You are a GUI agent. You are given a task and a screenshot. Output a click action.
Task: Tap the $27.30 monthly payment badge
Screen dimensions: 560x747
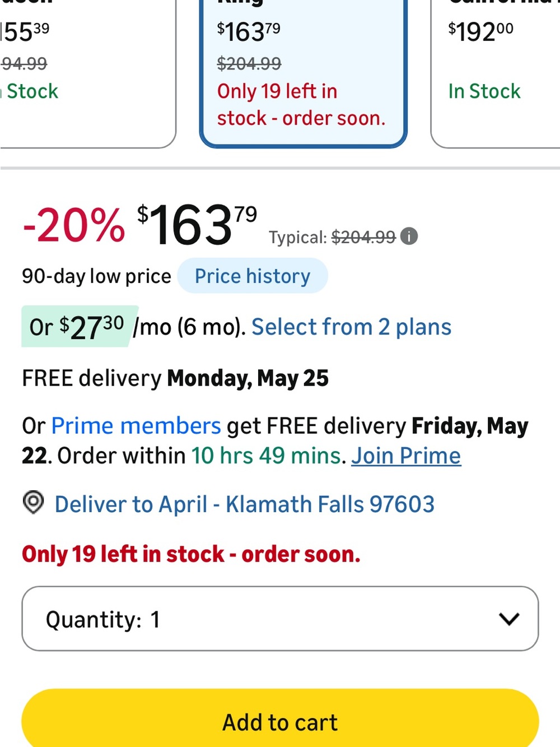(78, 327)
